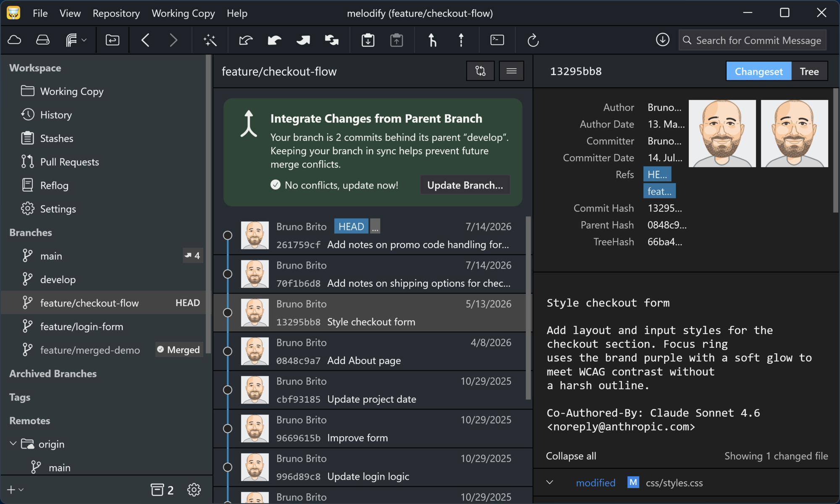This screenshot has width=840, height=504.
Task: Click the commit list vertical scrollbar
Action: [x=528, y=308]
